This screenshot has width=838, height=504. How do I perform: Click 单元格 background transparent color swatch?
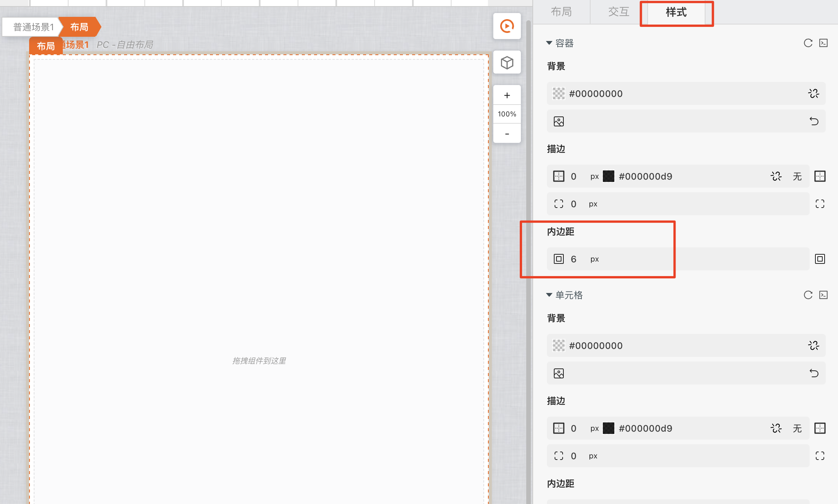(x=559, y=345)
